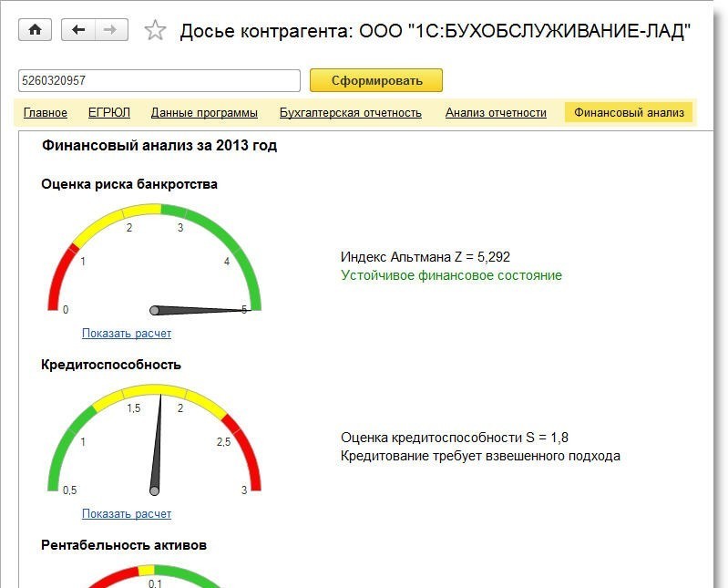Image resolution: width=728 pixels, height=588 pixels.
Task: Switch to the Главное tab
Action: [x=46, y=113]
